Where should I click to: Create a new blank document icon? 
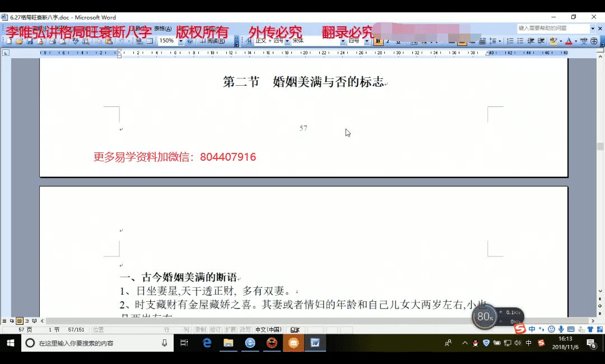(10, 41)
